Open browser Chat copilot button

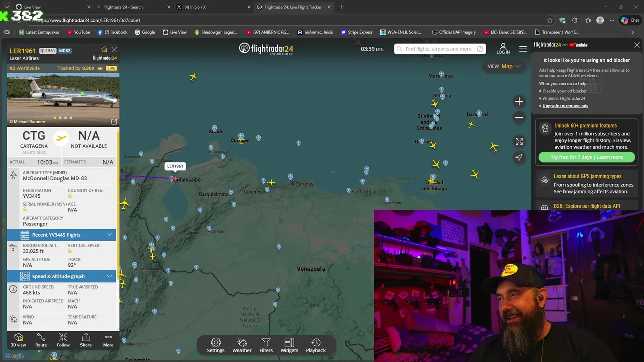coord(630,20)
